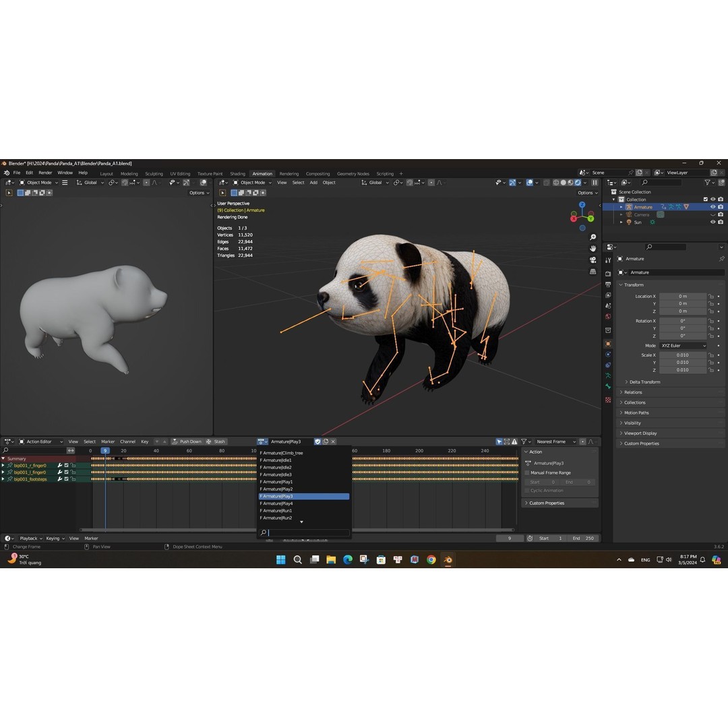
Task: Expand bip001_footsteps channel group
Action: point(3,479)
